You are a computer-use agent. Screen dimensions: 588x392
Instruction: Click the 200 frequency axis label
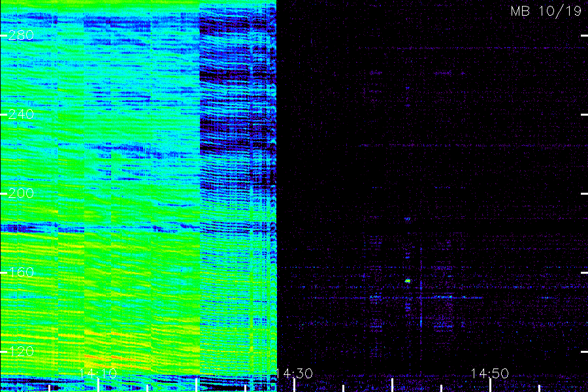(x=21, y=193)
